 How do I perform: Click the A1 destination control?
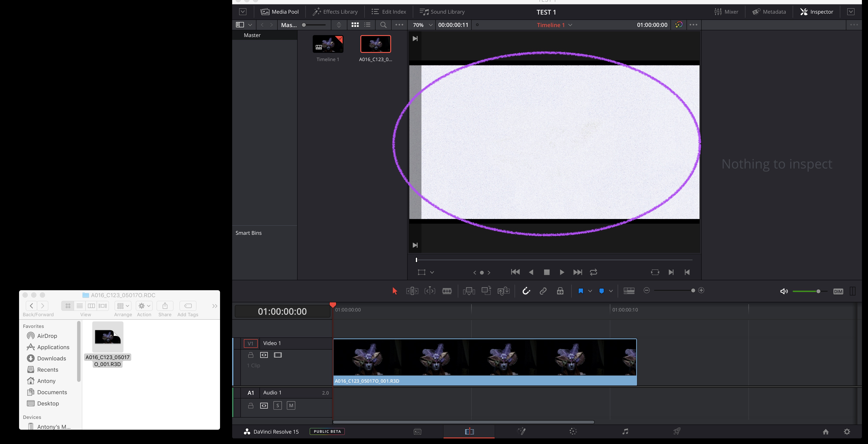click(x=251, y=393)
